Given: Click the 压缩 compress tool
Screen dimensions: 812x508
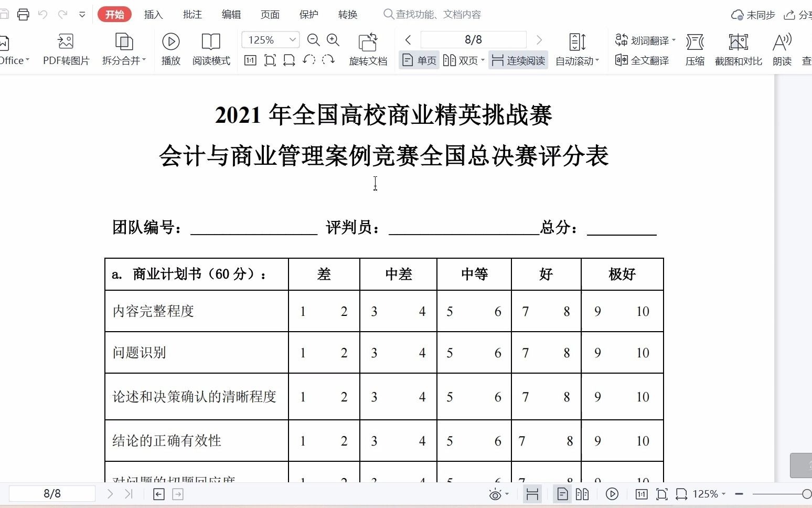Looking at the screenshot, I should point(695,49).
